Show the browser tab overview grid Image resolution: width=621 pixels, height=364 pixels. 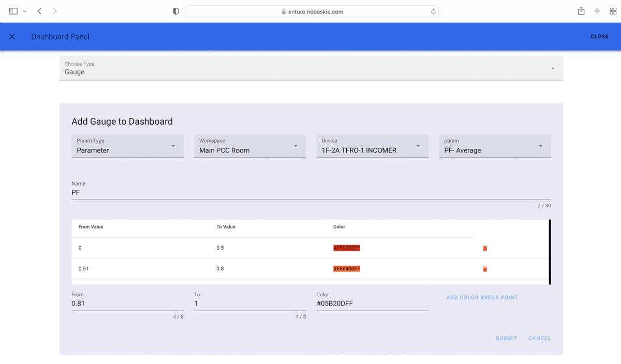(x=613, y=10)
